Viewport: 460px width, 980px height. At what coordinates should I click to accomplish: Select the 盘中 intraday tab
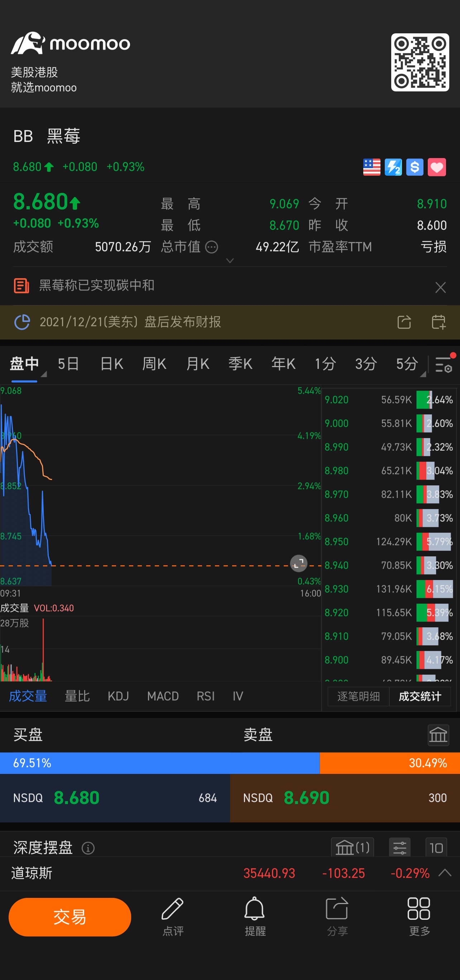click(24, 364)
